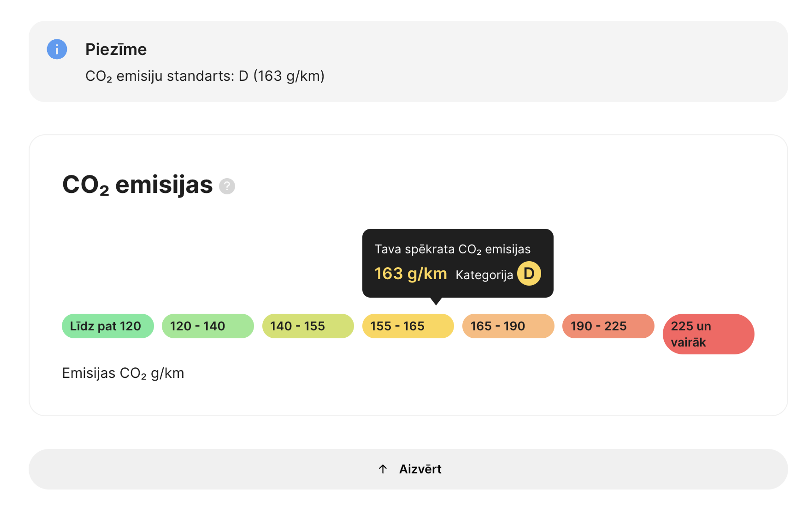This screenshot has width=812, height=512.
Task: Click the CO₂ emisijas section heading
Action: tap(138, 185)
